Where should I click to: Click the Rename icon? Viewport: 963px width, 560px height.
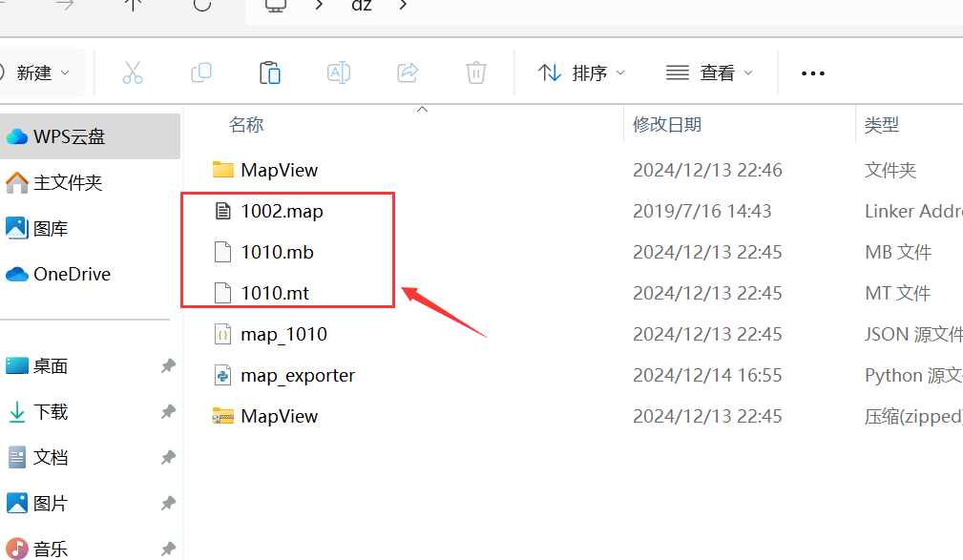(339, 73)
